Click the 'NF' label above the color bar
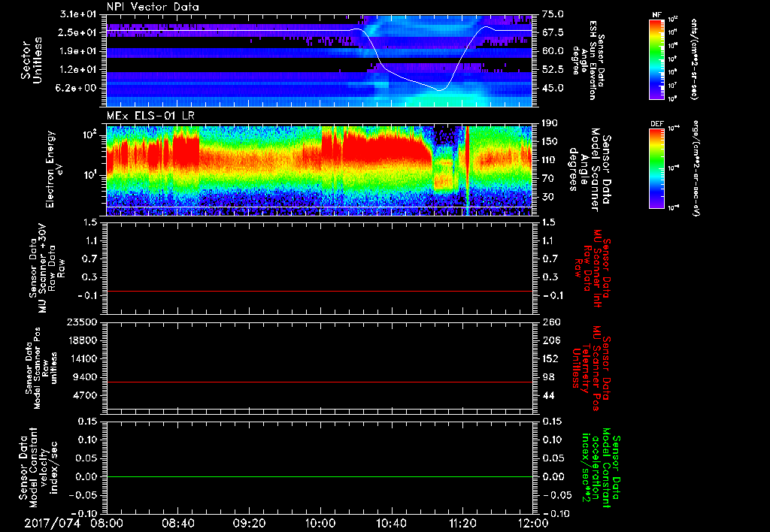Viewport: 770px width, 532px height. (x=657, y=15)
